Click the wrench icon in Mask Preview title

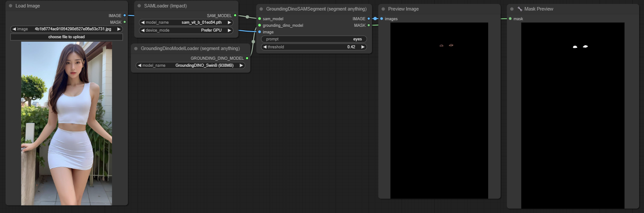(x=520, y=9)
